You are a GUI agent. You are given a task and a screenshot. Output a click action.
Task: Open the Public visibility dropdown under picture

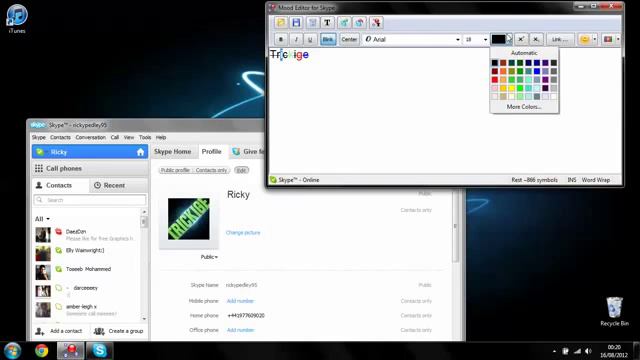click(x=209, y=257)
